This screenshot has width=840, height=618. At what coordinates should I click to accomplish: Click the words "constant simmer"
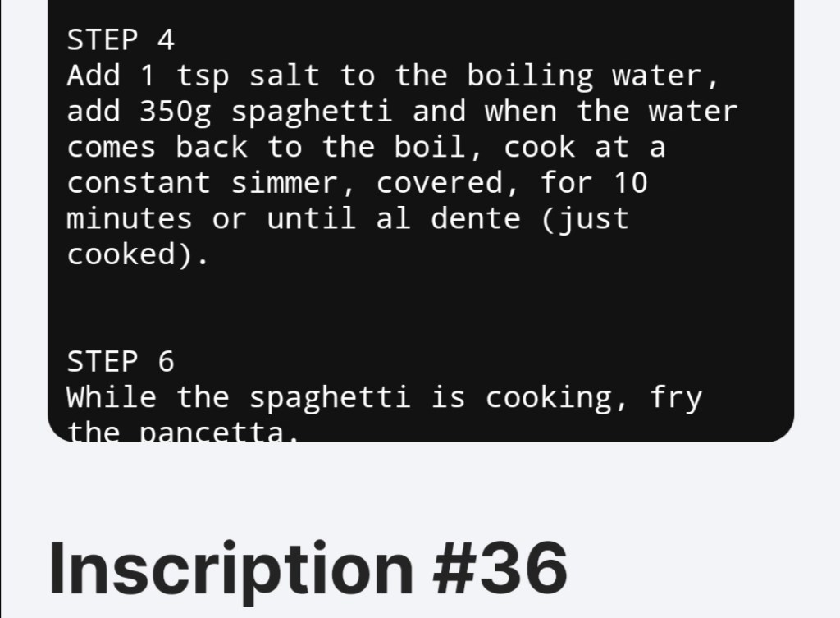coord(212,183)
